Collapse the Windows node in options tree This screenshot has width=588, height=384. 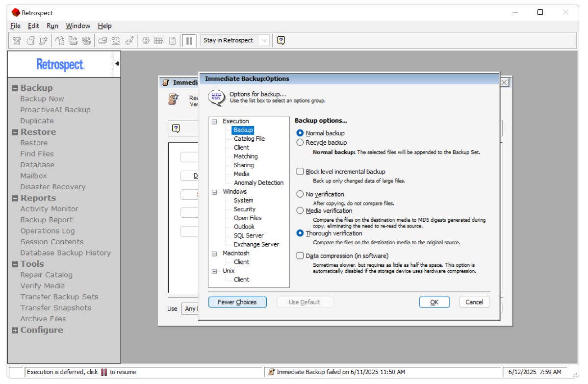214,192
